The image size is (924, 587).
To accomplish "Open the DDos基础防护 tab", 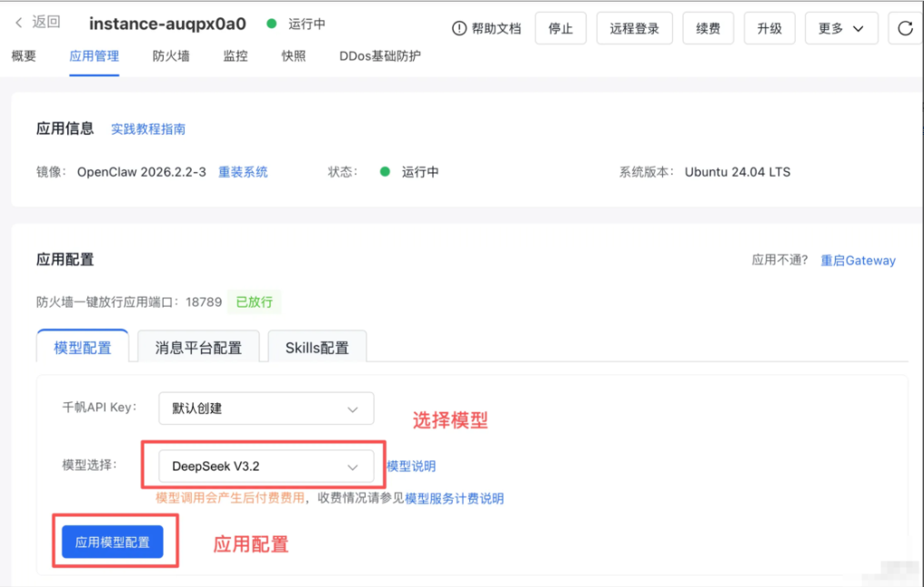I will tap(379, 56).
